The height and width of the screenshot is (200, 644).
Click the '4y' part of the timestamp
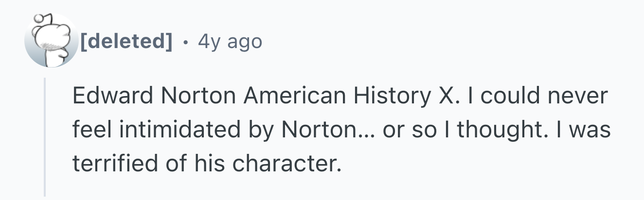208,43
